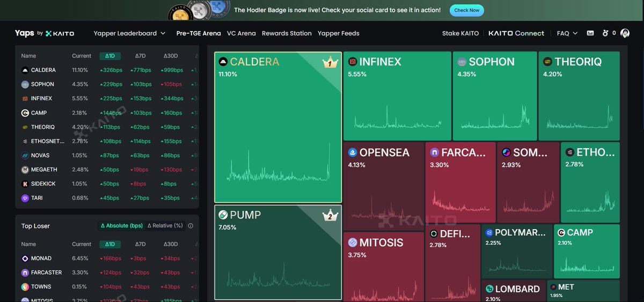The height and width of the screenshot is (302, 644).
Task: Sort top table by Δ1D column
Action: [x=110, y=56]
